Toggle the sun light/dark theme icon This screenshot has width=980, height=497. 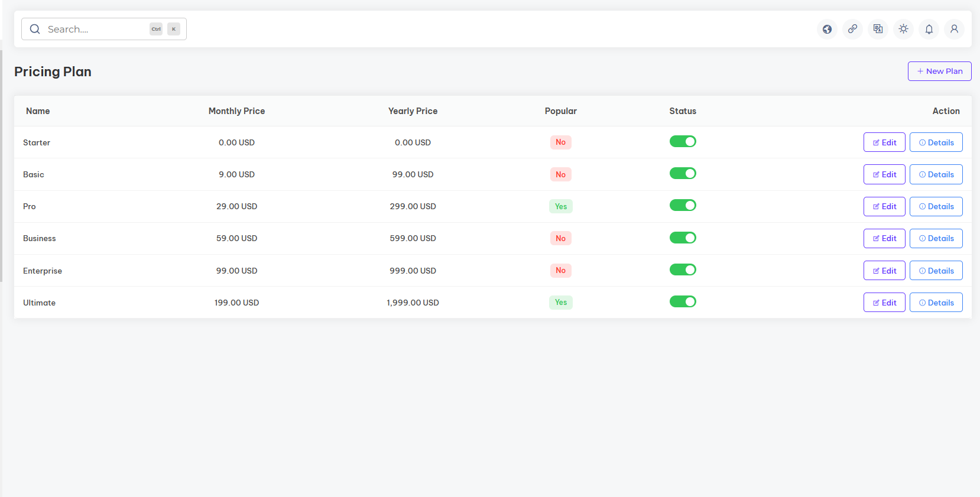tap(903, 29)
